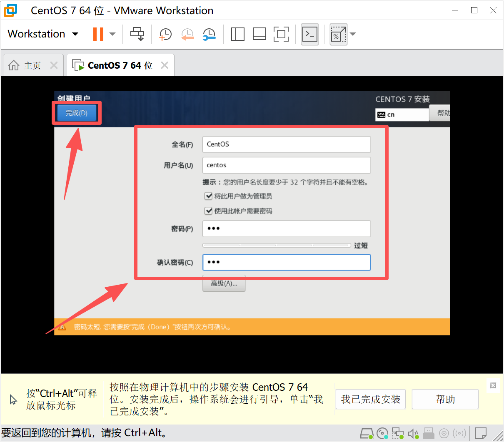The width and height of the screenshot is (504, 442).
Task: Focus the 确认密码 confirm password field
Action: (287, 262)
